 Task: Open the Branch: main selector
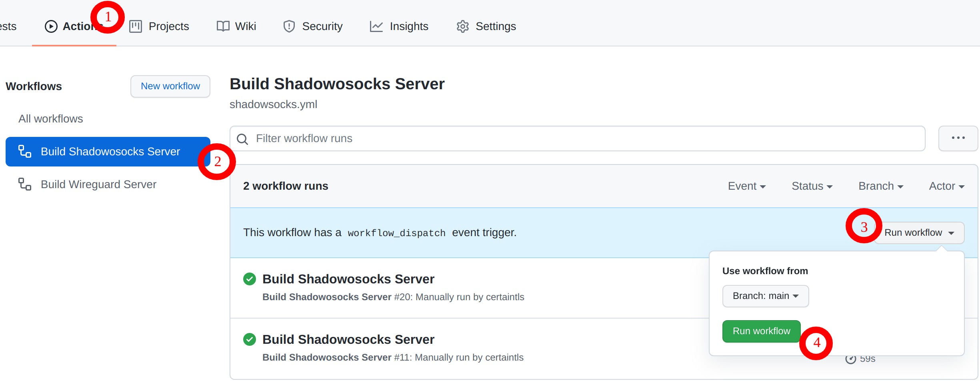(766, 296)
